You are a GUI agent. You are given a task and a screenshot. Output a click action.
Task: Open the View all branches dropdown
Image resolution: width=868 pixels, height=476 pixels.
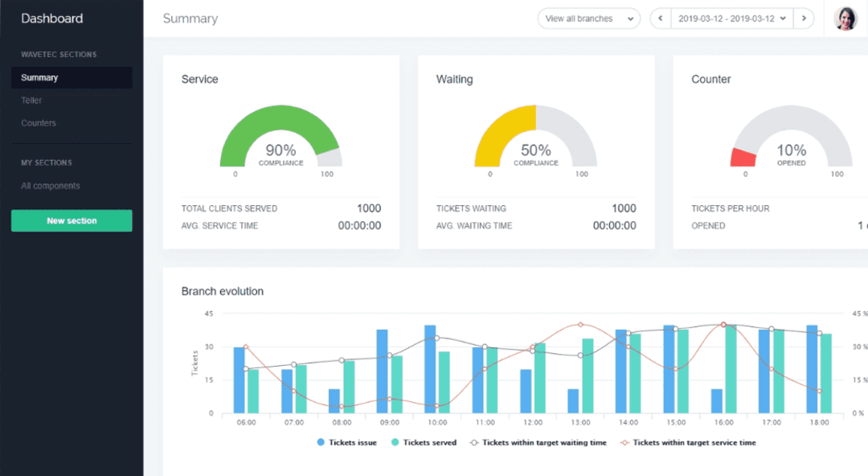click(x=589, y=18)
